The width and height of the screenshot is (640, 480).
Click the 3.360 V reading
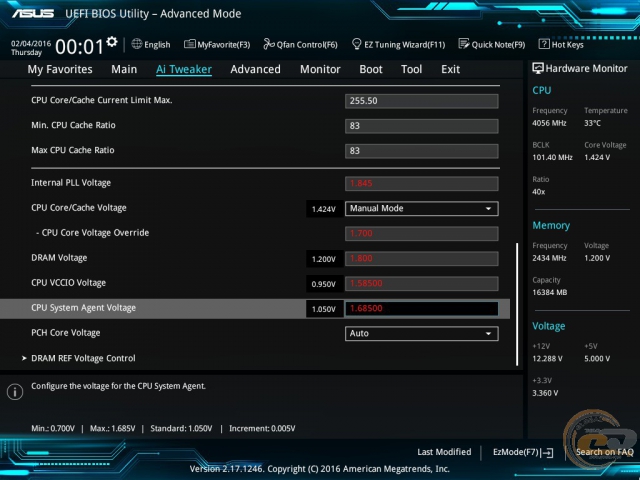coord(545,393)
